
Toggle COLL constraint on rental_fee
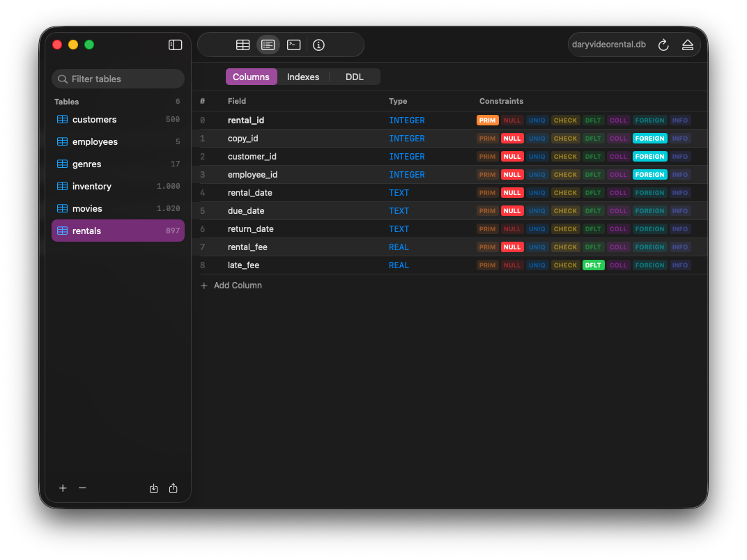point(618,247)
